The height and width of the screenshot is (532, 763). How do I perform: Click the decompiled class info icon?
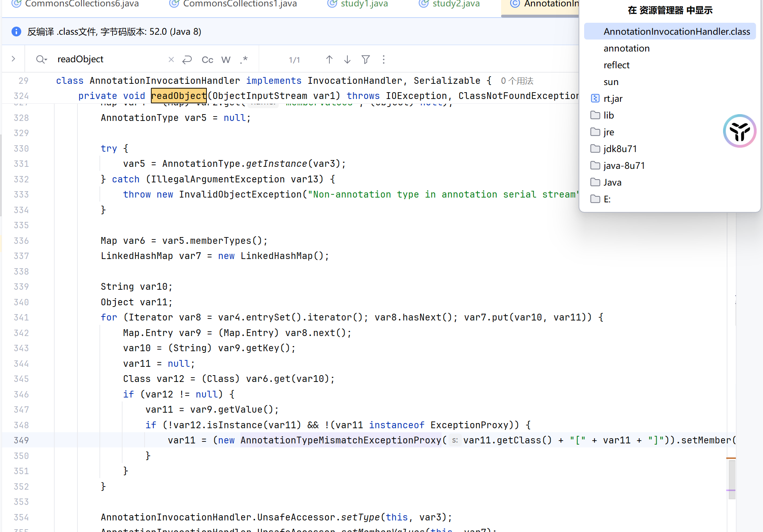click(16, 32)
